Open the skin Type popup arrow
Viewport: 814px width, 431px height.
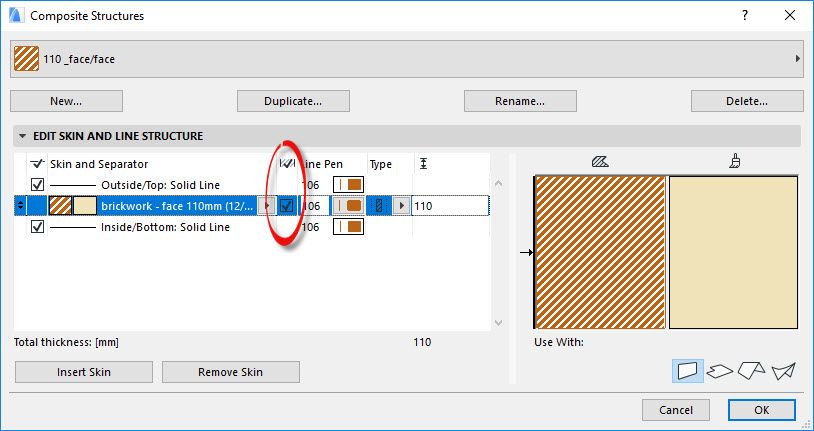401,206
